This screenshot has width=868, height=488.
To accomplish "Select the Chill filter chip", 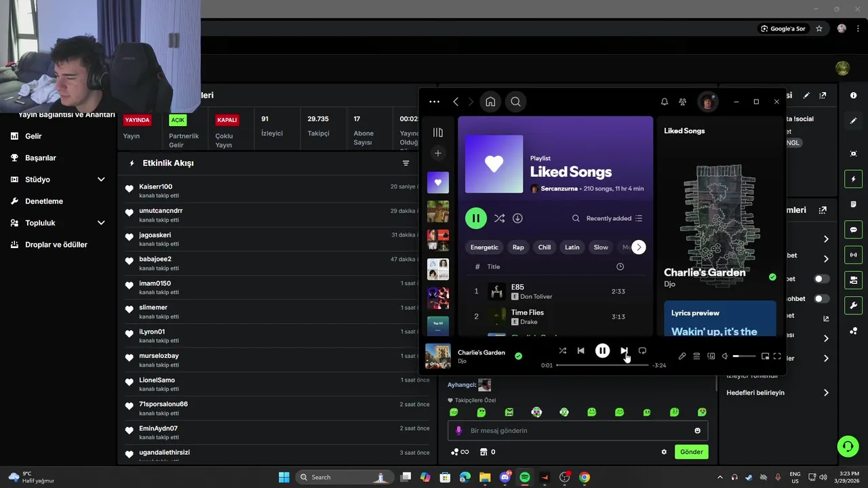I will [x=545, y=247].
